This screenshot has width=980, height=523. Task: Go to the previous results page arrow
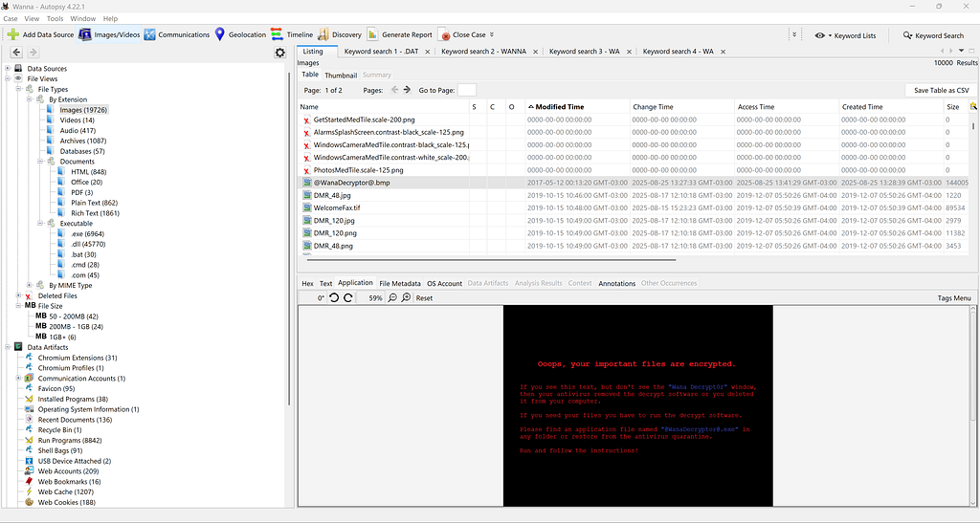click(x=394, y=90)
